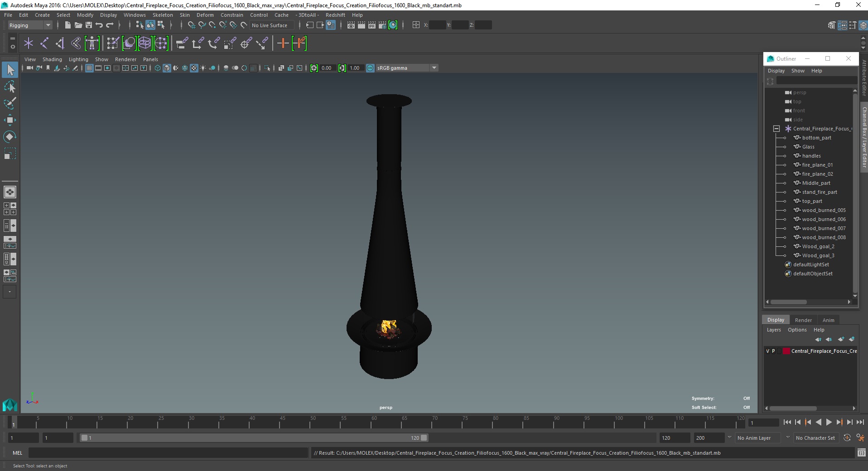
Task: Click the No Live Surface field
Action: point(271,25)
